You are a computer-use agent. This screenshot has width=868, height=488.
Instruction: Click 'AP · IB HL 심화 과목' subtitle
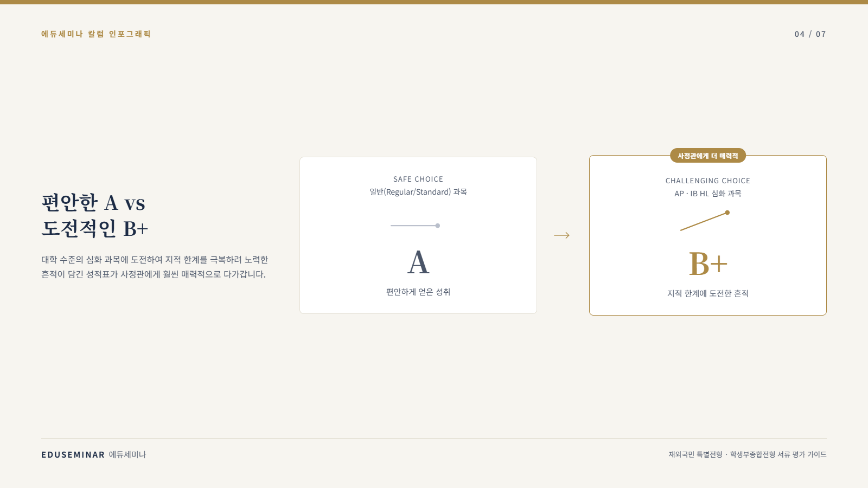click(708, 194)
